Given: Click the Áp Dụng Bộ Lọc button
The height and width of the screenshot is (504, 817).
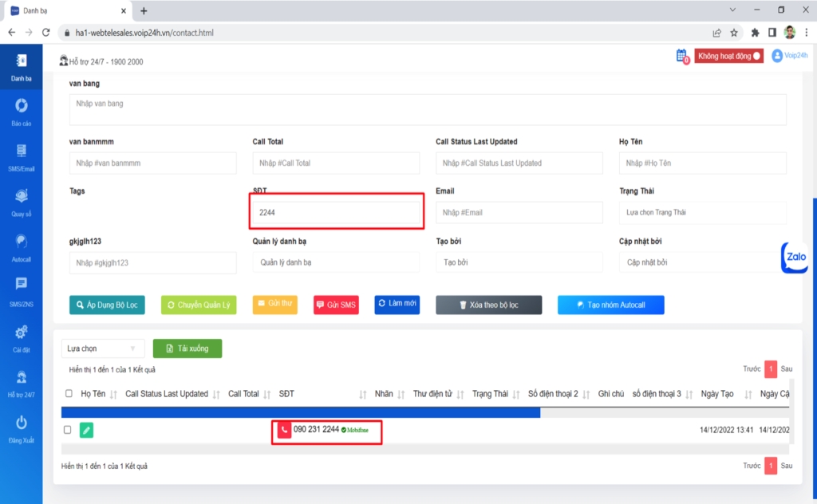Looking at the screenshot, I should click(107, 305).
